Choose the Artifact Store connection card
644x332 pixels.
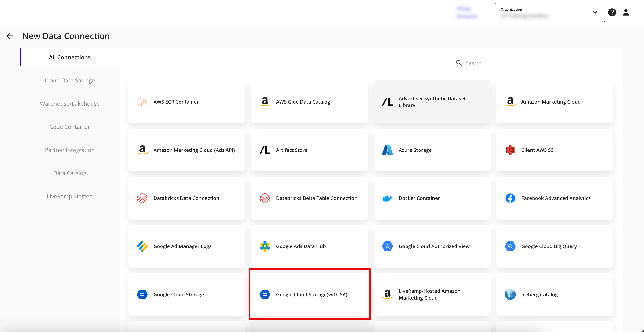point(310,150)
